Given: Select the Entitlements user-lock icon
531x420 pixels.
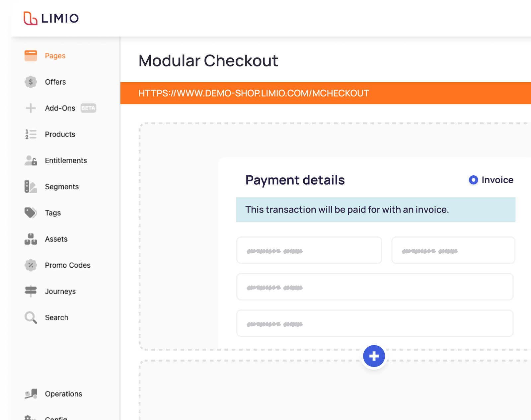Looking at the screenshot, I should tap(31, 160).
